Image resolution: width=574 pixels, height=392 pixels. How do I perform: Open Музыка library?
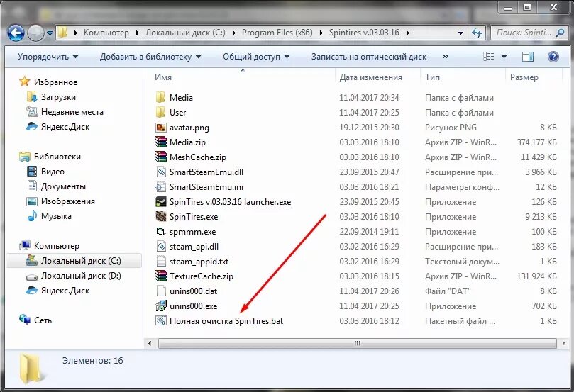click(x=56, y=216)
